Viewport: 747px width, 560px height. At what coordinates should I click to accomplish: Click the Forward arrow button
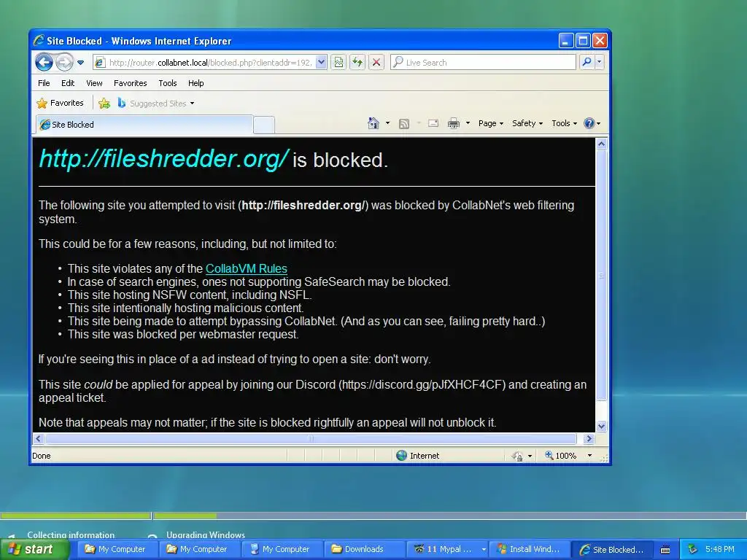[x=64, y=62]
